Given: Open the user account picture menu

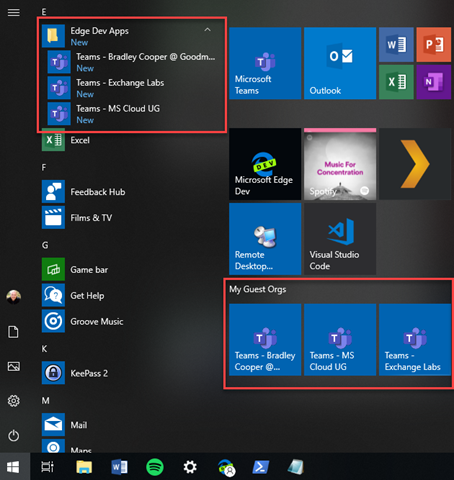Looking at the screenshot, I should [14, 297].
